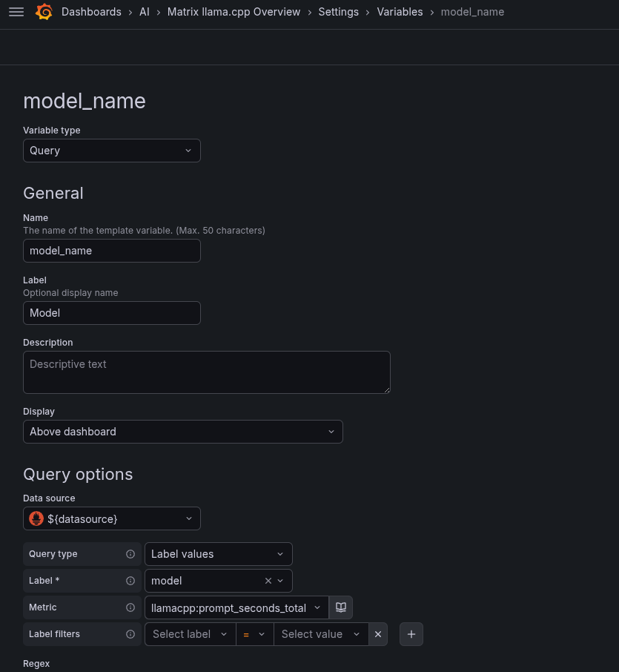Add a new label filter
The height and width of the screenshot is (672, 619).
(x=411, y=634)
